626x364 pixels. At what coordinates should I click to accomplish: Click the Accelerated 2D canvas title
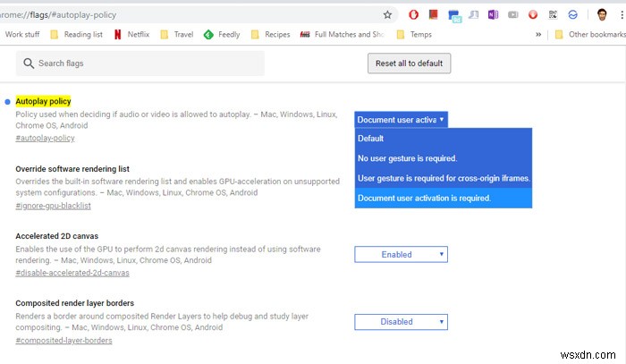point(56,236)
